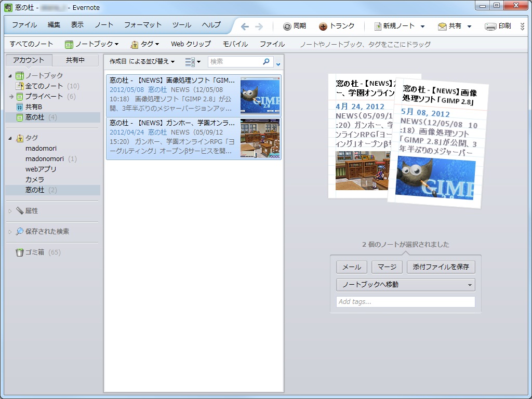Screen dimensions: 532x399
Task: Select the 共有B notebook icon
Action: point(19,108)
